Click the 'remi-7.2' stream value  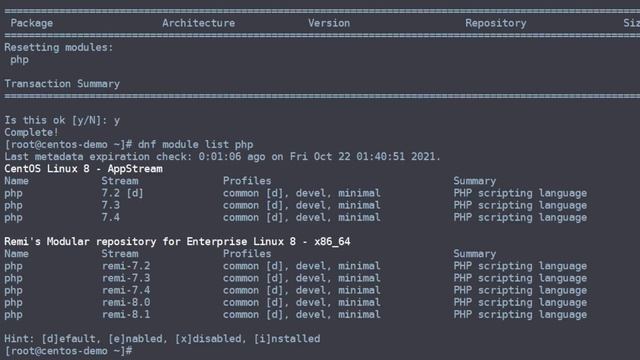pos(126,266)
